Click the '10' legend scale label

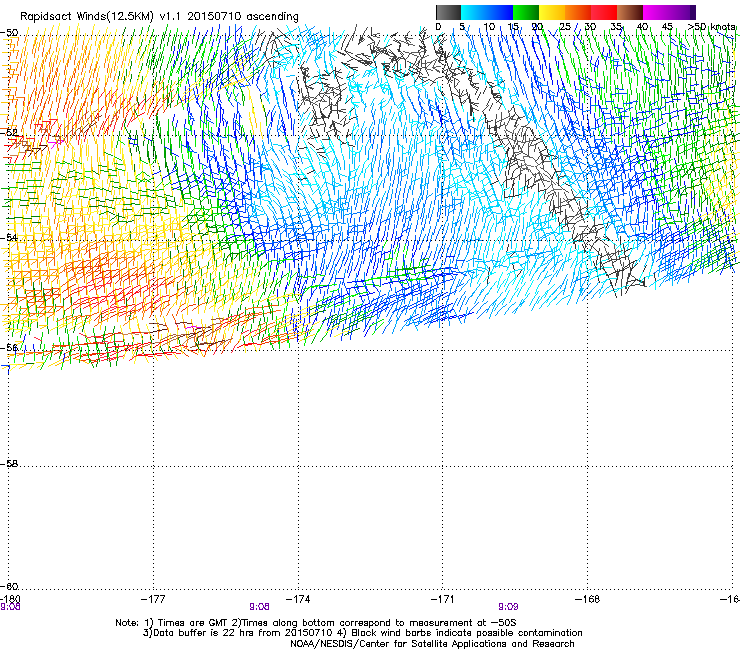(x=489, y=27)
